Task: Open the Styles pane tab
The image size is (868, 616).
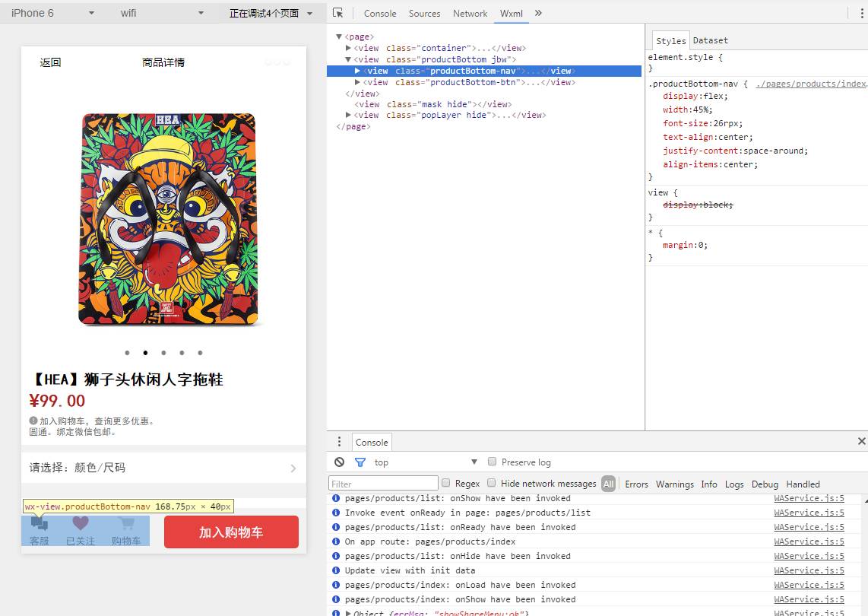Action: (670, 40)
